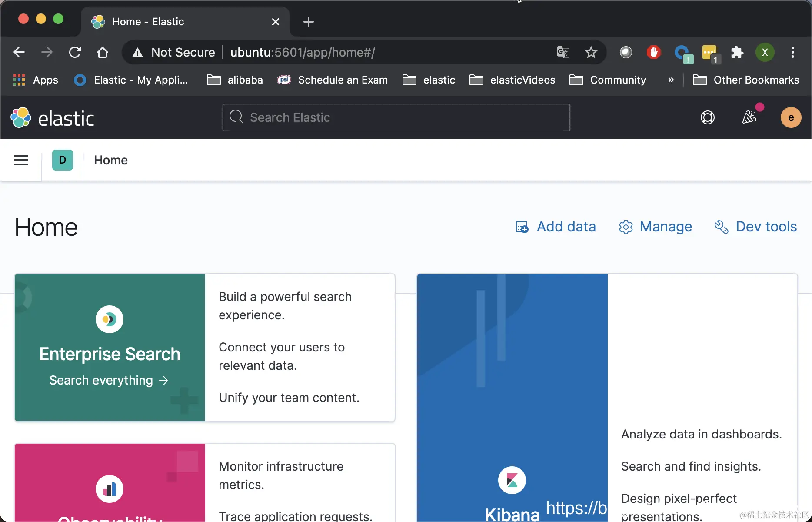The height and width of the screenshot is (522, 812).
Task: Open the Kibana help lifebuoy icon
Action: [x=708, y=117]
